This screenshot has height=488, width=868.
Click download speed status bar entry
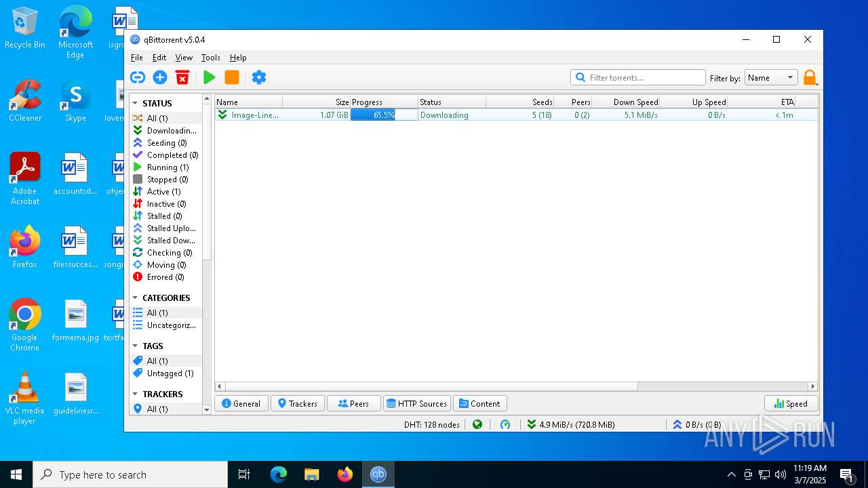570,424
